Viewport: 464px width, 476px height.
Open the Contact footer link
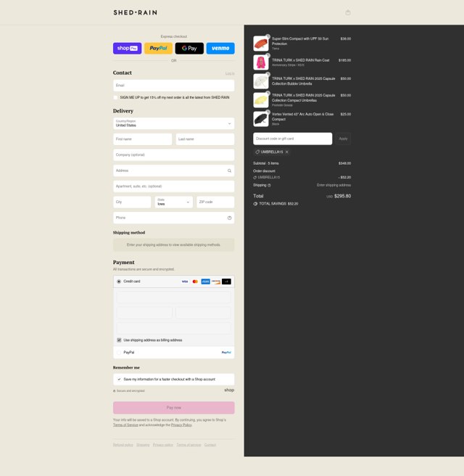(210, 445)
